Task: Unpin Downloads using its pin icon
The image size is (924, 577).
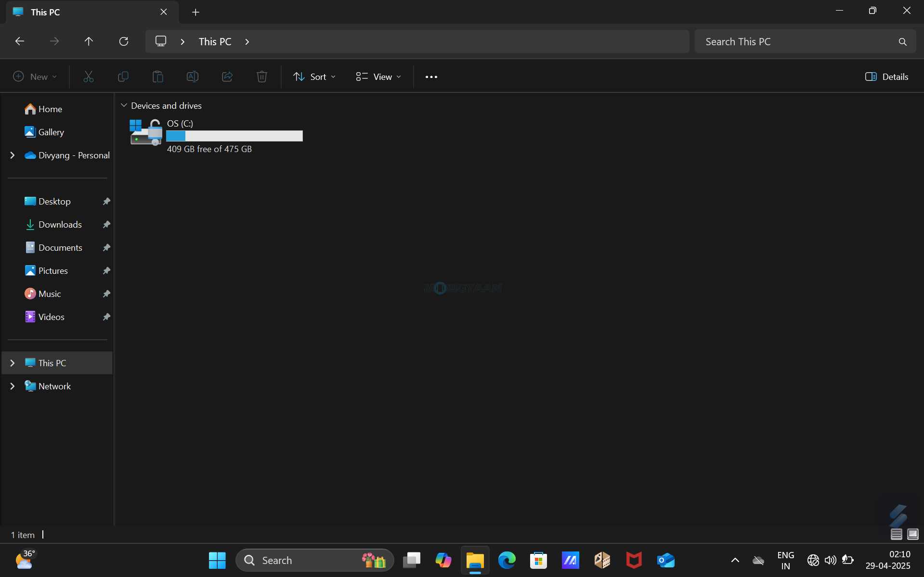Action: click(106, 224)
